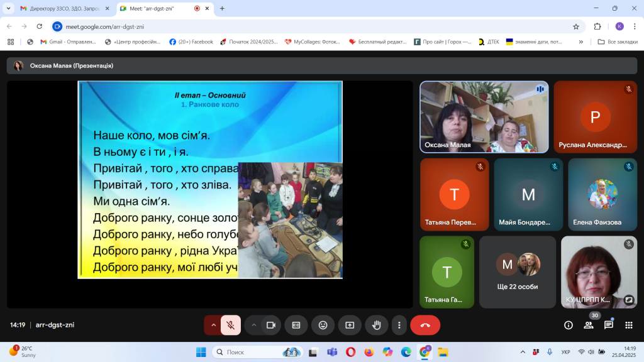Image resolution: width=644 pixels, height=362 pixels.
Task: Open the Gmail - Отправлен... bookmark
Action: (68, 42)
